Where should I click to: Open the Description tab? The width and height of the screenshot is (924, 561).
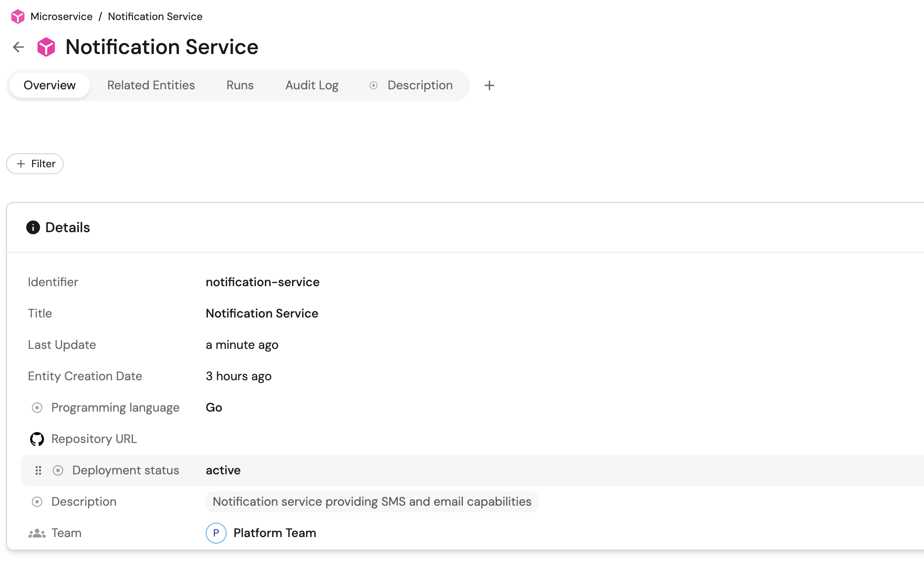coord(420,85)
